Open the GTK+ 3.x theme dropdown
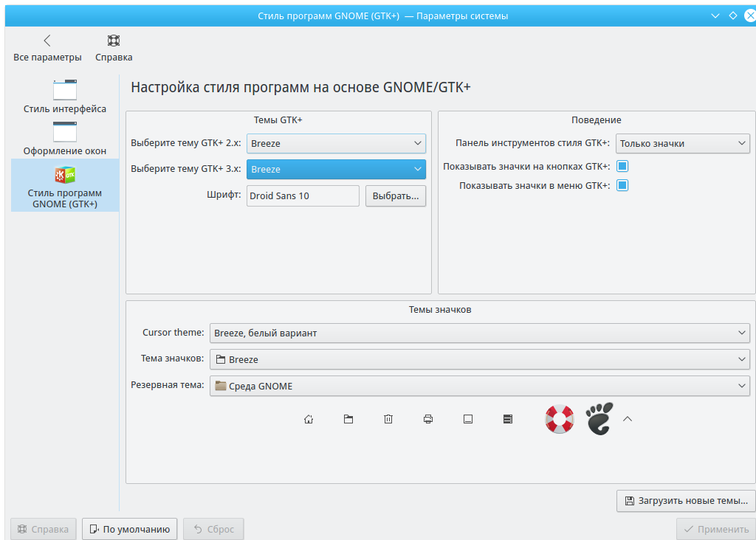 pos(336,169)
